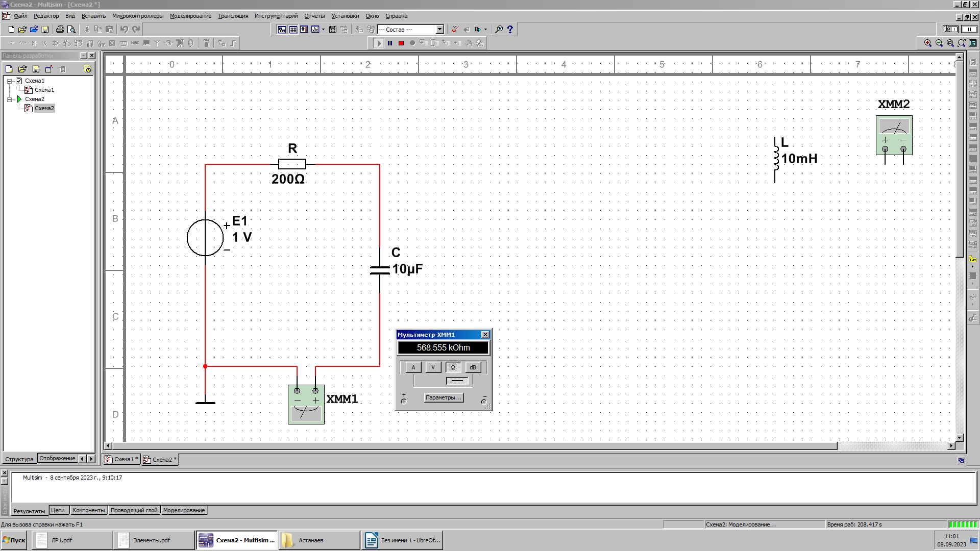Image resolution: width=980 pixels, height=551 pixels.
Task: Open the grapher icon
Action: (315, 30)
